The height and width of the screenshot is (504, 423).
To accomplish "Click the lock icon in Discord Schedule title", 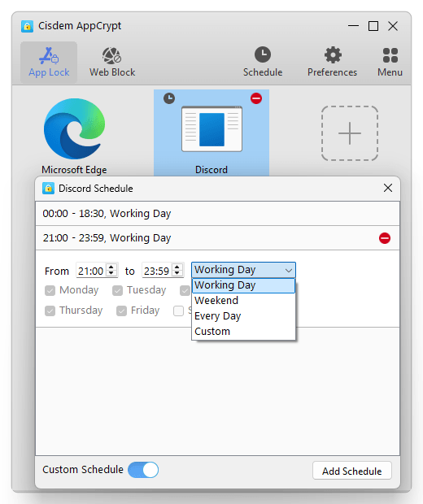I will [48, 189].
